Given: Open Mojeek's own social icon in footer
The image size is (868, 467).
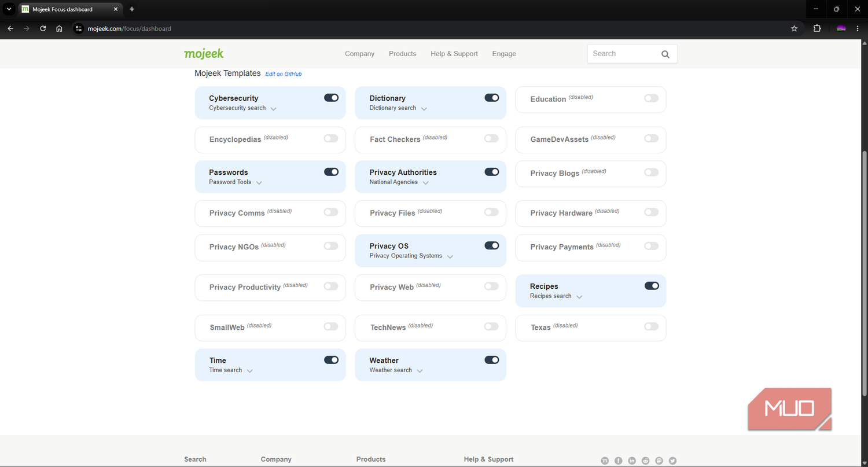Looking at the screenshot, I should tap(605, 461).
